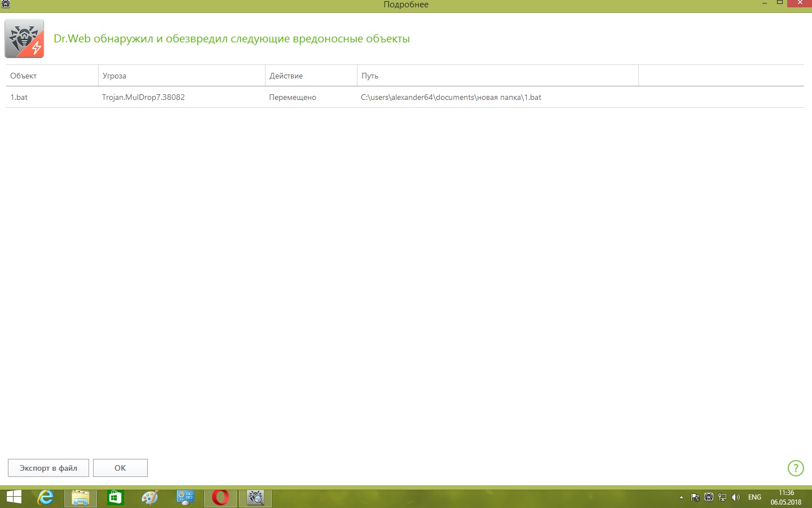Select the 1.bat threat row
Viewport: 812px width, 508px height.
(x=282, y=97)
